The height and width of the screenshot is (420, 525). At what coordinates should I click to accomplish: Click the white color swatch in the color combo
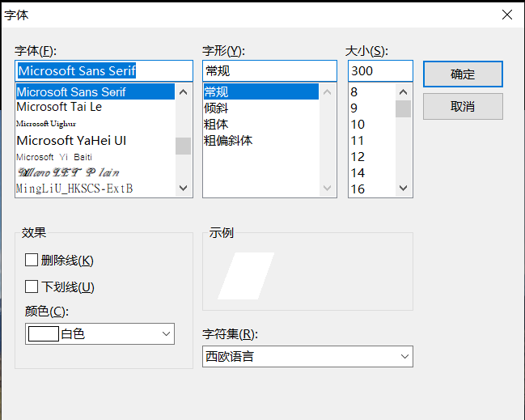[44, 333]
